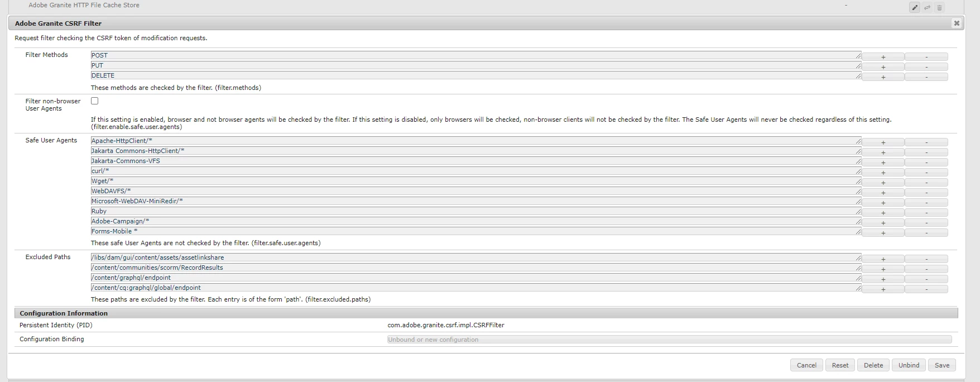Click the Configuration Information section header
The width and height of the screenshot is (980, 382).
tap(486, 313)
